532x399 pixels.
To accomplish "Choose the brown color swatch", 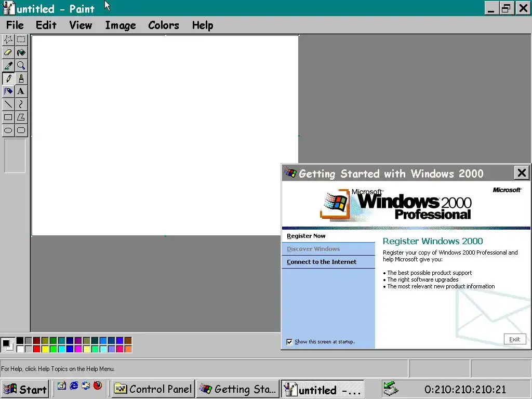I will click(128, 341).
